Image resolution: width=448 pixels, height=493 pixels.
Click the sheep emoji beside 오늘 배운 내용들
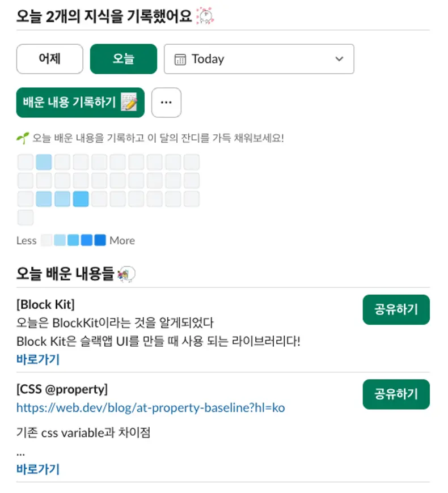[x=126, y=275]
